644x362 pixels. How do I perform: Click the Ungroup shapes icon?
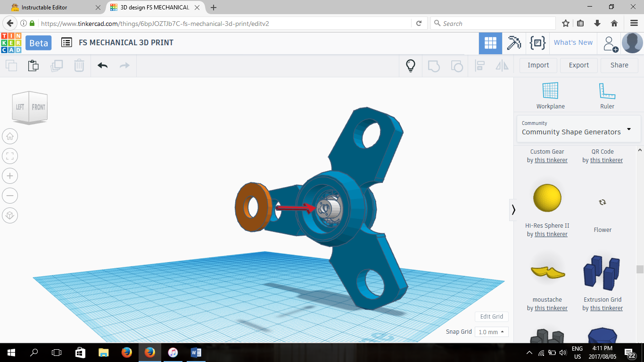point(456,66)
